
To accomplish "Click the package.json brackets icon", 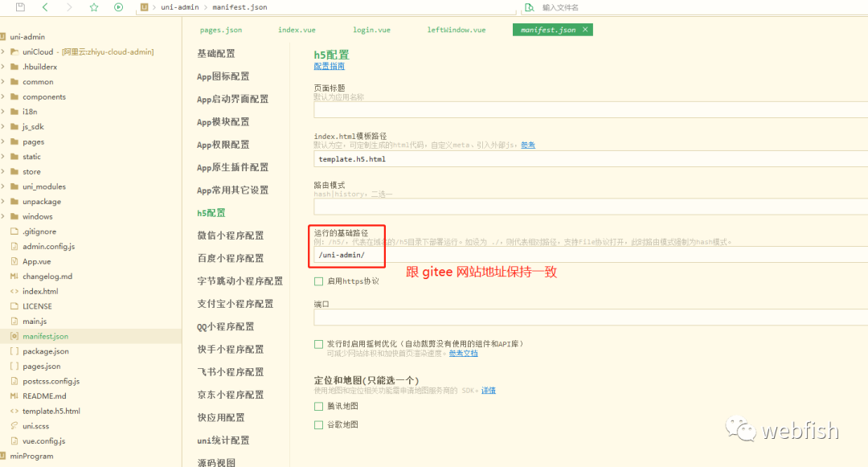I will click(x=14, y=350).
